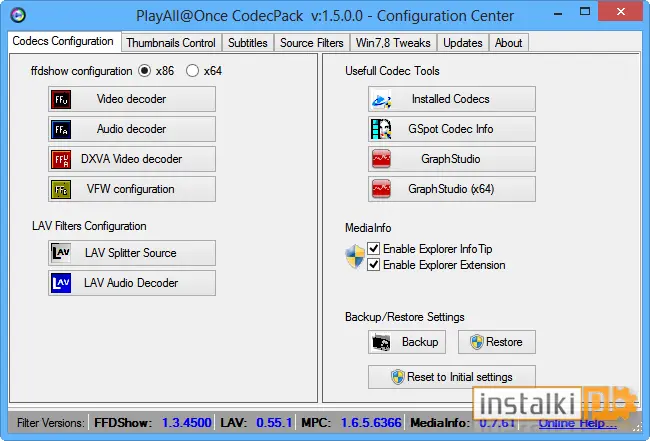Click the PlayAll@Once app icon in title bar

(x=18, y=15)
